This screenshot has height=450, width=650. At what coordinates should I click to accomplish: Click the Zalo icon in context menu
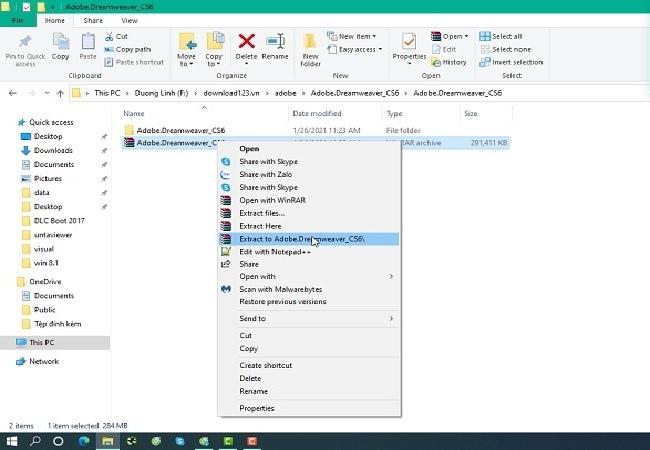[x=226, y=174]
